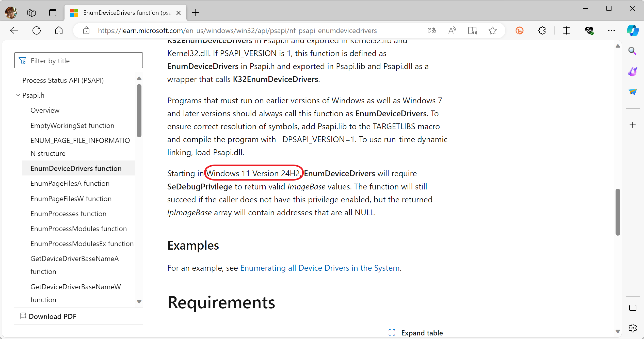Open the Extensions puzzle icon
Image resolution: width=644 pixels, height=339 pixels.
point(542,30)
